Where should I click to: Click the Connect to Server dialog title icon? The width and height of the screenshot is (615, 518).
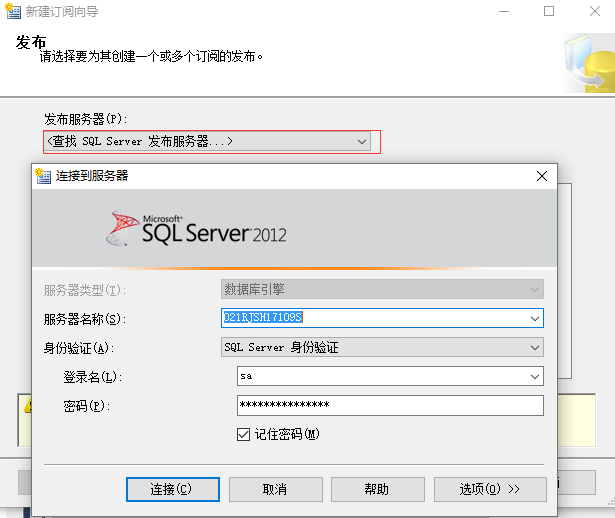(x=43, y=176)
